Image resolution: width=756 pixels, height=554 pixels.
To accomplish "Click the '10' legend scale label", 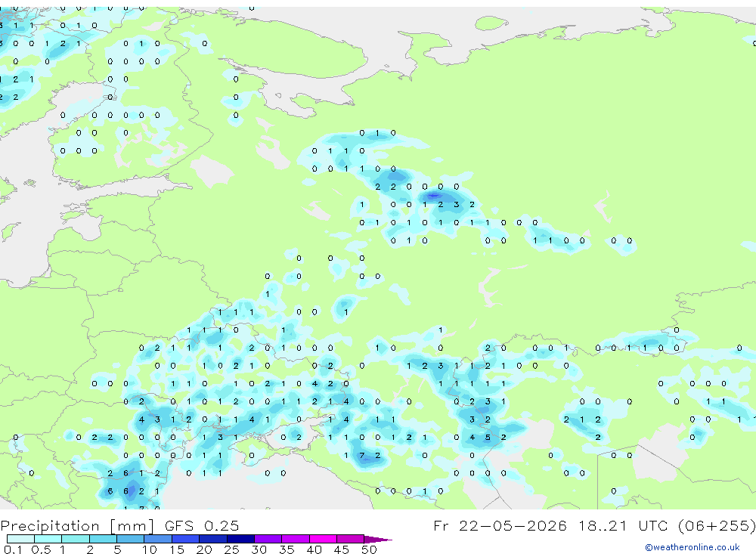I will (149, 549).
